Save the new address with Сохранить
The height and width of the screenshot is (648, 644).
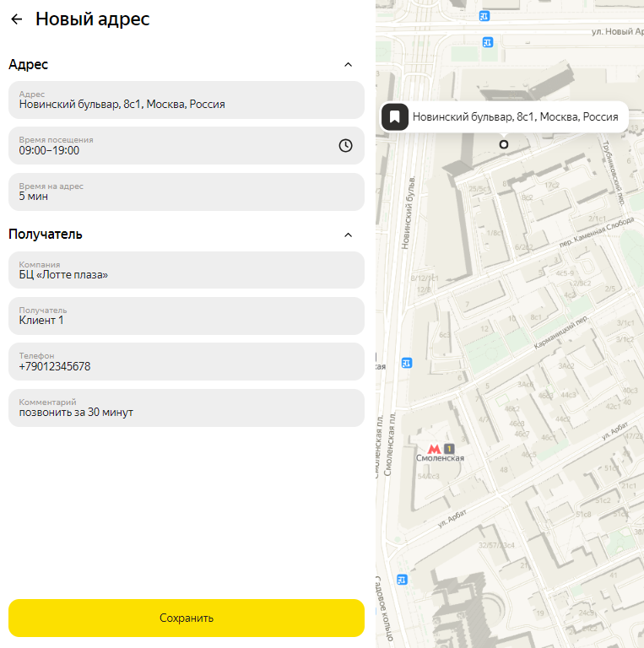coord(187,618)
